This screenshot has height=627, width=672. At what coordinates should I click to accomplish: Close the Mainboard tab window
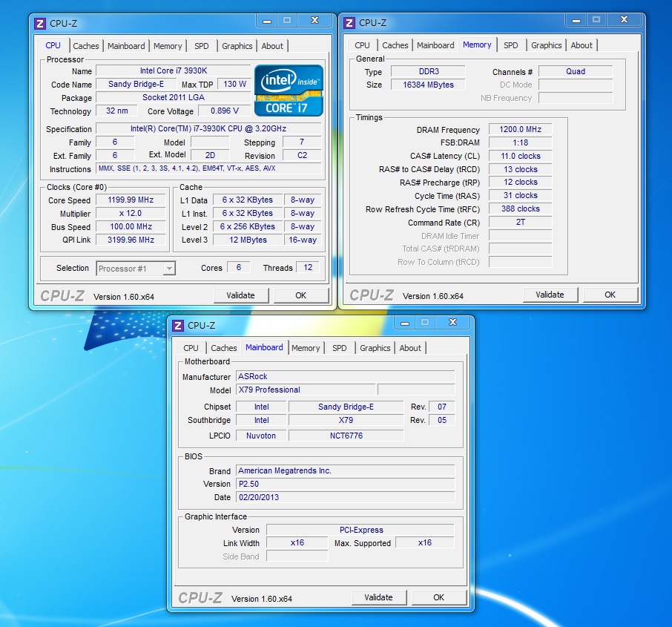[453, 323]
